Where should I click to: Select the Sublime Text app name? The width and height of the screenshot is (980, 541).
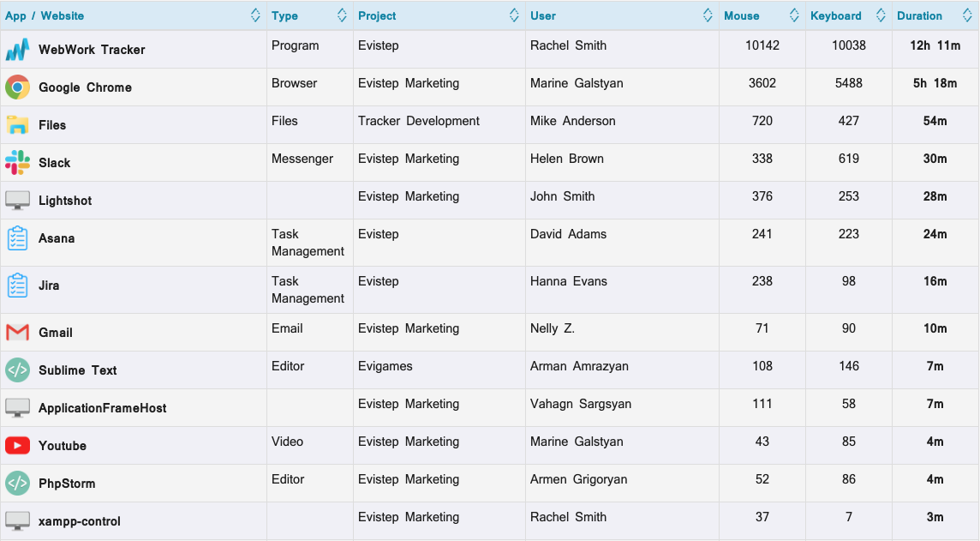coord(77,370)
